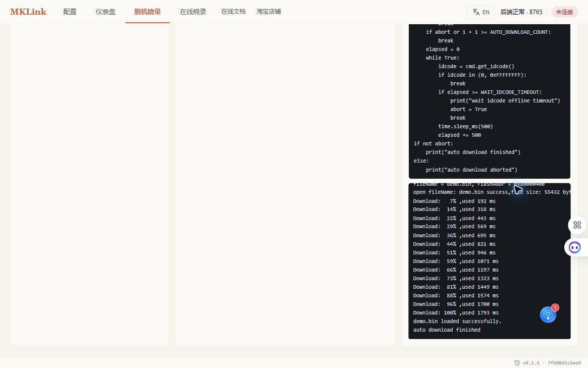Click the print("auto download aborted") code line
The width and height of the screenshot is (588, 368).
(471, 170)
